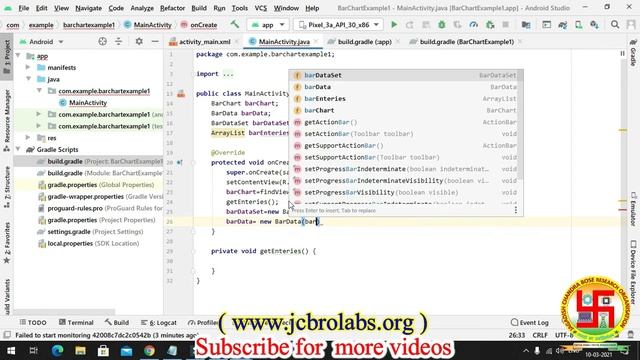
Task: Expand folded import statements in editor
Action: [x=228, y=74]
